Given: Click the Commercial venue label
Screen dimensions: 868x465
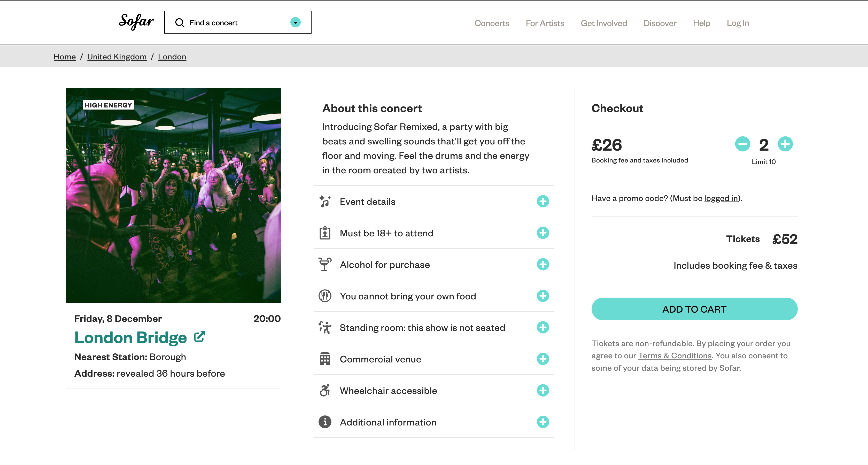Looking at the screenshot, I should click(x=381, y=360).
